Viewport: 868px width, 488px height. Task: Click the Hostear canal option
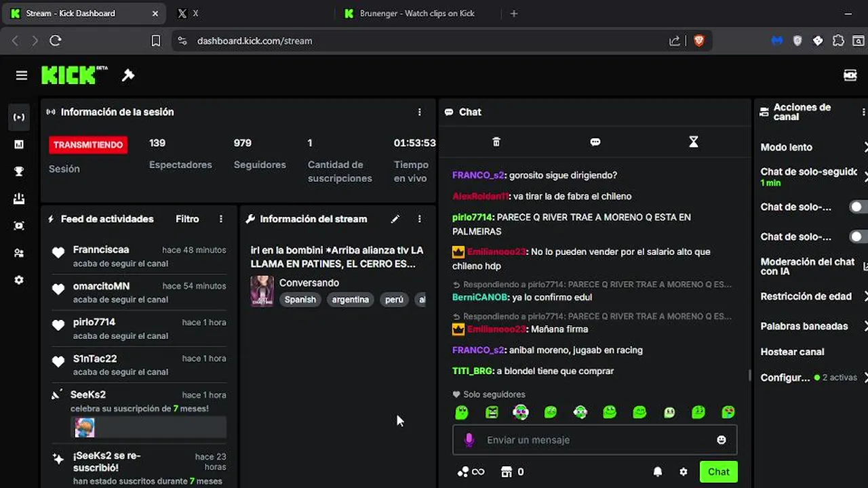pyautogui.click(x=792, y=352)
